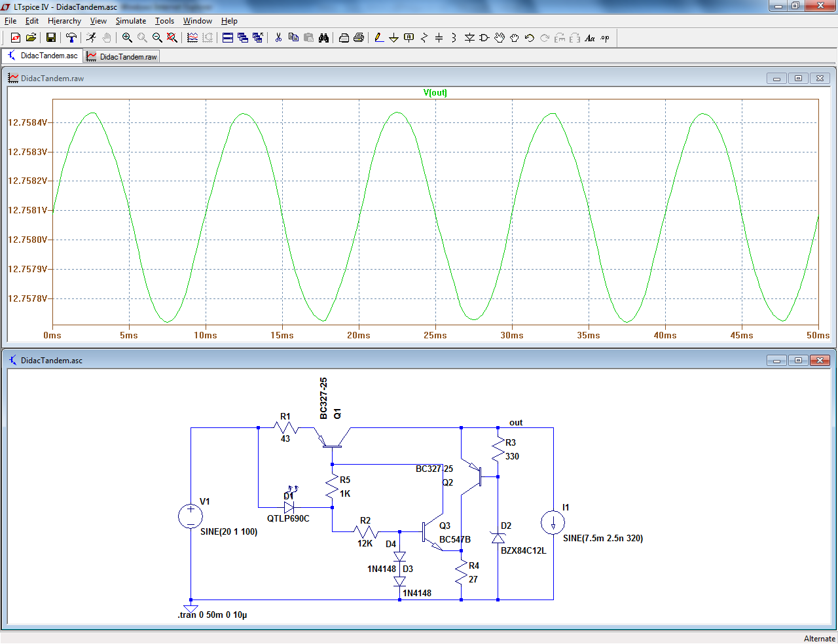838x644 pixels.
Task: Open a file using the folder icon
Action: point(31,38)
